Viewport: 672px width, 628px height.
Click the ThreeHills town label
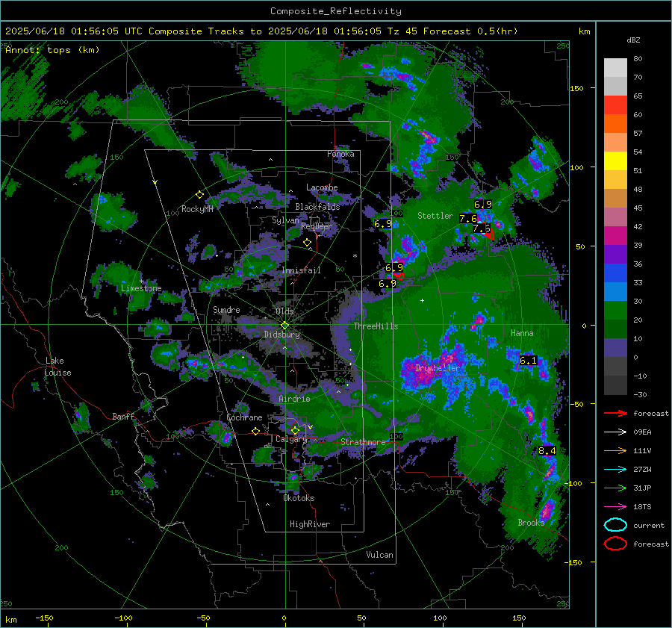click(x=376, y=326)
